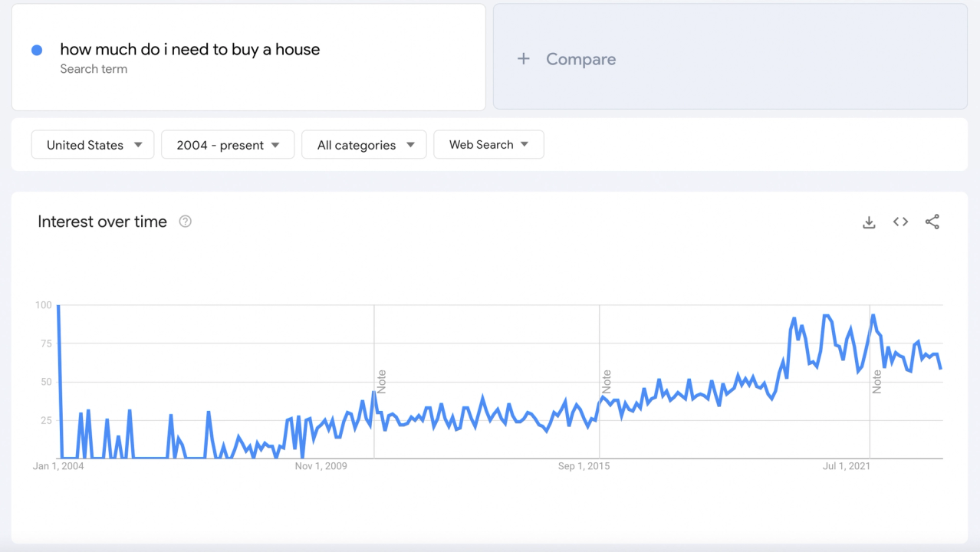Viewport: 980px width, 552px height.
Task: Expand the Web Search type dropdown
Action: [488, 144]
